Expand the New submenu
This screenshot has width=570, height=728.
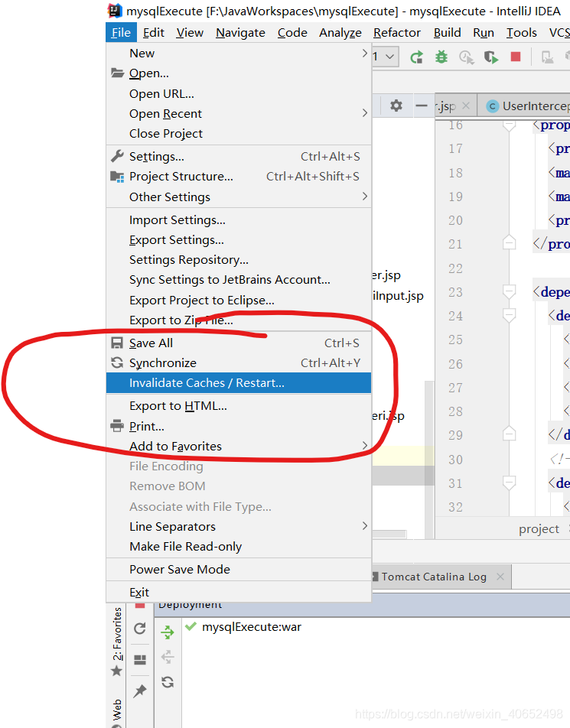click(x=365, y=54)
